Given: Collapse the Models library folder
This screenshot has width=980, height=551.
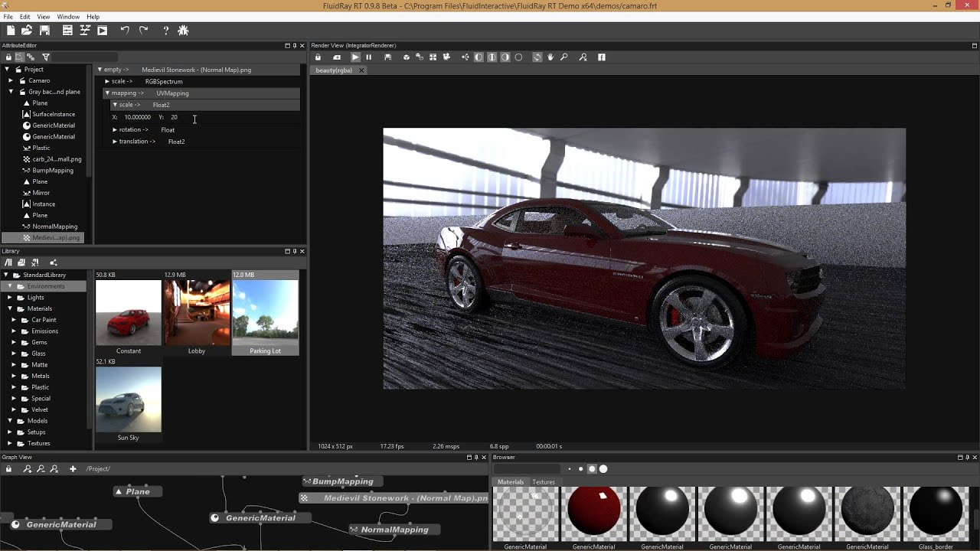Looking at the screenshot, I should pyautogui.click(x=11, y=421).
